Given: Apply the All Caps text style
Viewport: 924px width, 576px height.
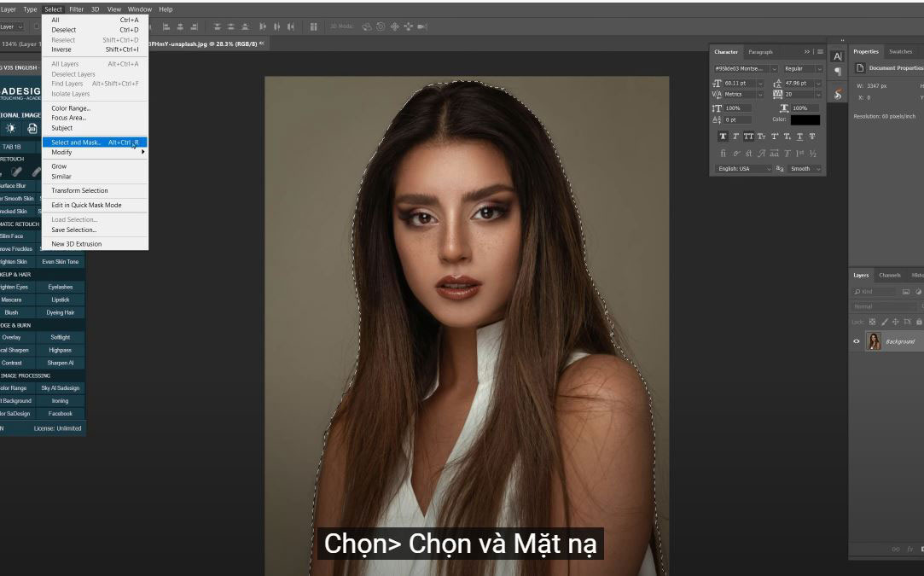Looking at the screenshot, I should [748, 137].
